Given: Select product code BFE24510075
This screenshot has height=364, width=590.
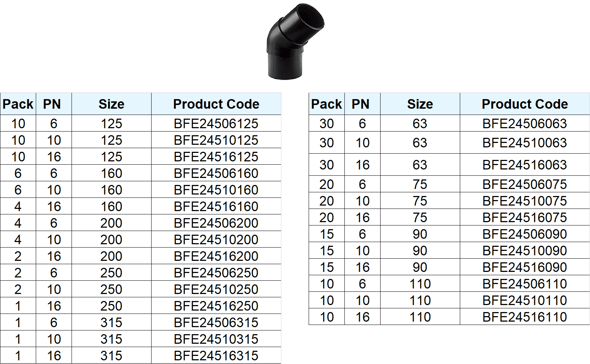Looking at the screenshot, I should click(524, 201).
